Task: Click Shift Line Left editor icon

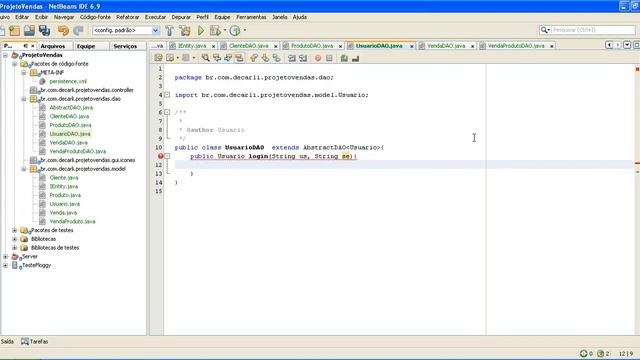Action: click(x=292, y=58)
